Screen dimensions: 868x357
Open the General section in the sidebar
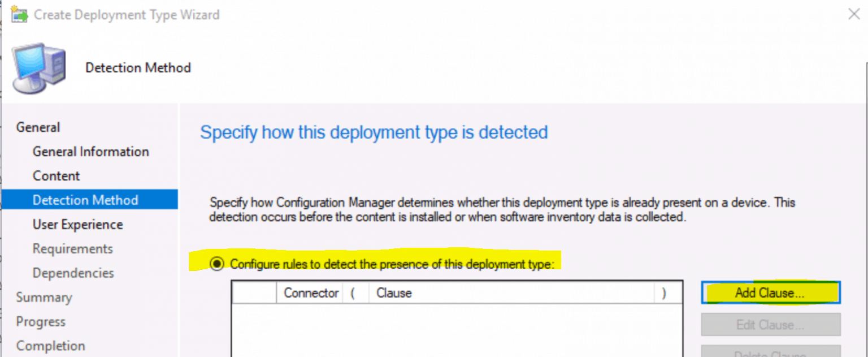pos(38,127)
